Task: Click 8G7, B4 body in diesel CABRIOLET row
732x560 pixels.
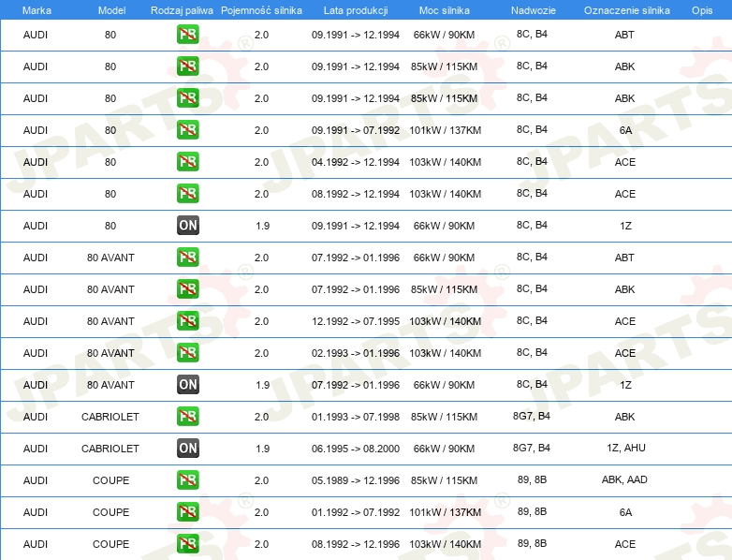Action: (532, 448)
